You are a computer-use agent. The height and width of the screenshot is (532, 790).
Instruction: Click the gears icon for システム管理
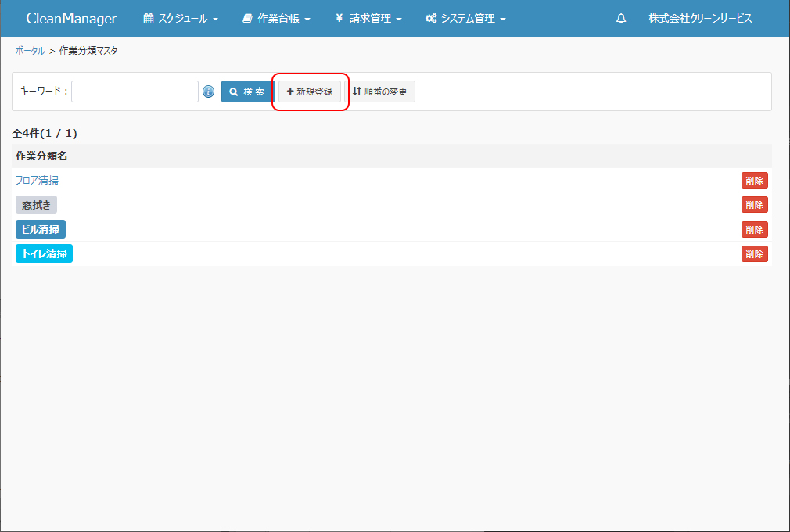431,19
